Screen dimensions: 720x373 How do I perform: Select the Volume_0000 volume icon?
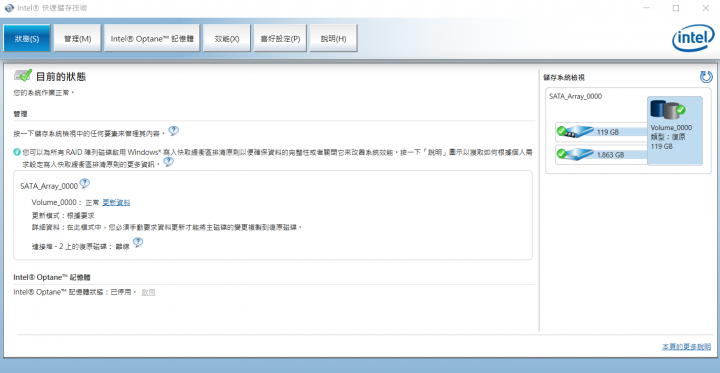(x=668, y=110)
